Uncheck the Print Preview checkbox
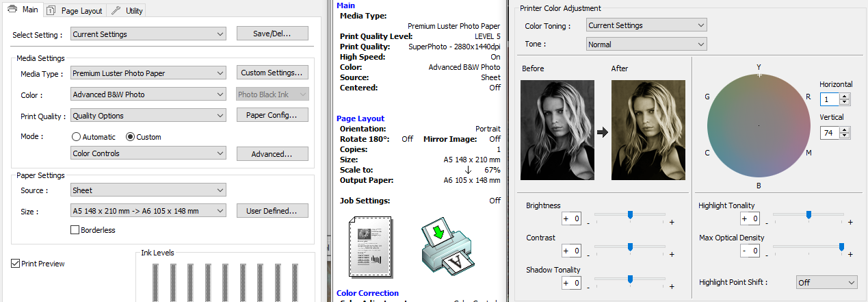The height and width of the screenshot is (302, 868). point(16,263)
